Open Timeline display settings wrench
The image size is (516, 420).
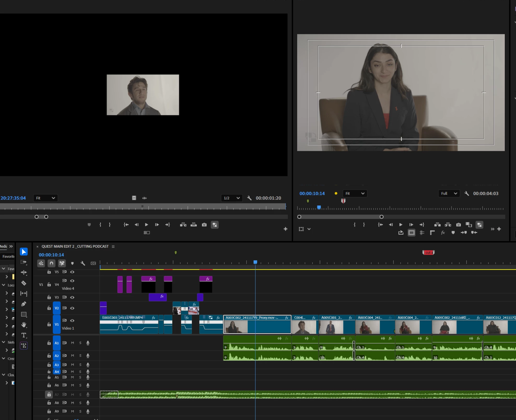(x=83, y=263)
